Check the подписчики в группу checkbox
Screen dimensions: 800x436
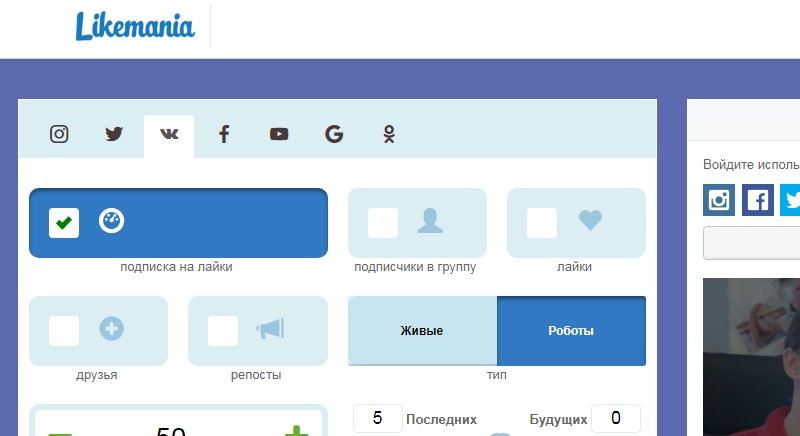(x=383, y=223)
